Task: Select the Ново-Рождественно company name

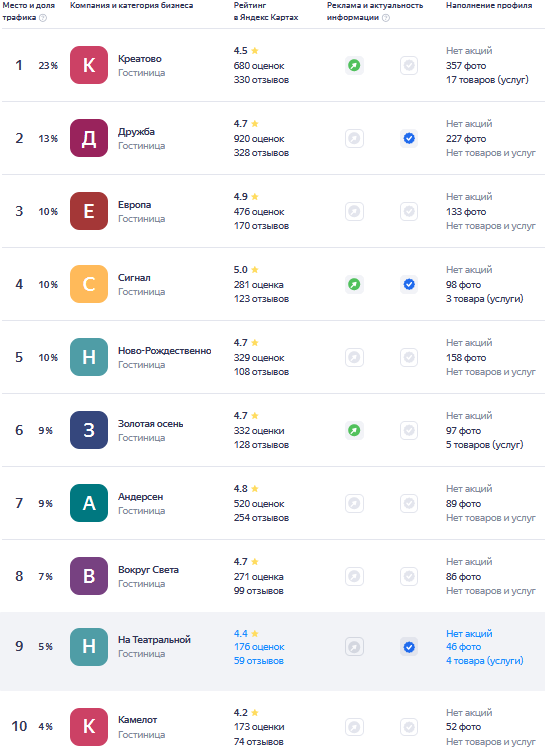Action: [x=165, y=351]
